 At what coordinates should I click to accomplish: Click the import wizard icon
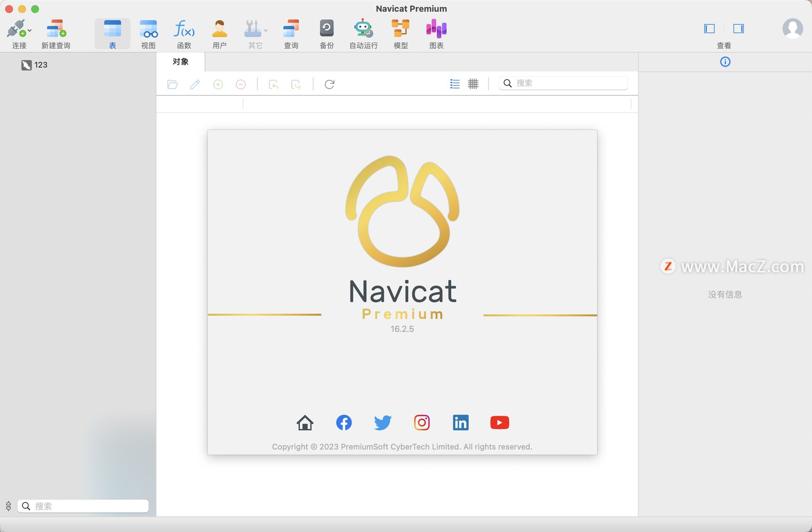click(x=274, y=84)
